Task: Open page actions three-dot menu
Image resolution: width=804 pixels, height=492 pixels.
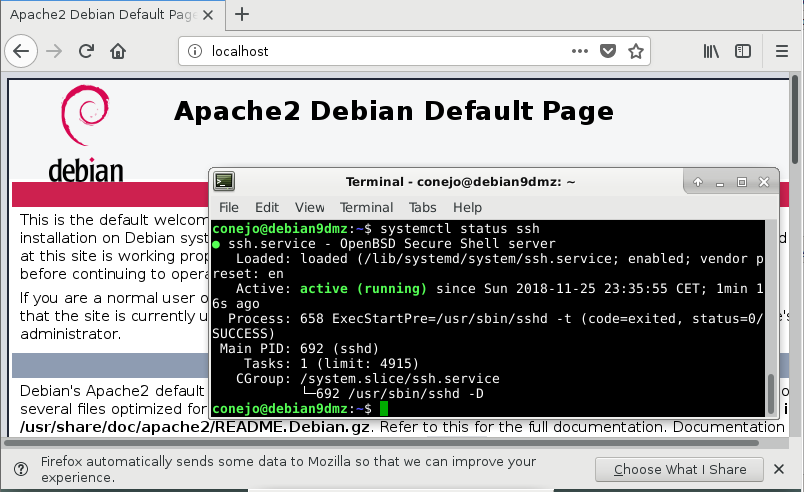Action: coord(580,51)
